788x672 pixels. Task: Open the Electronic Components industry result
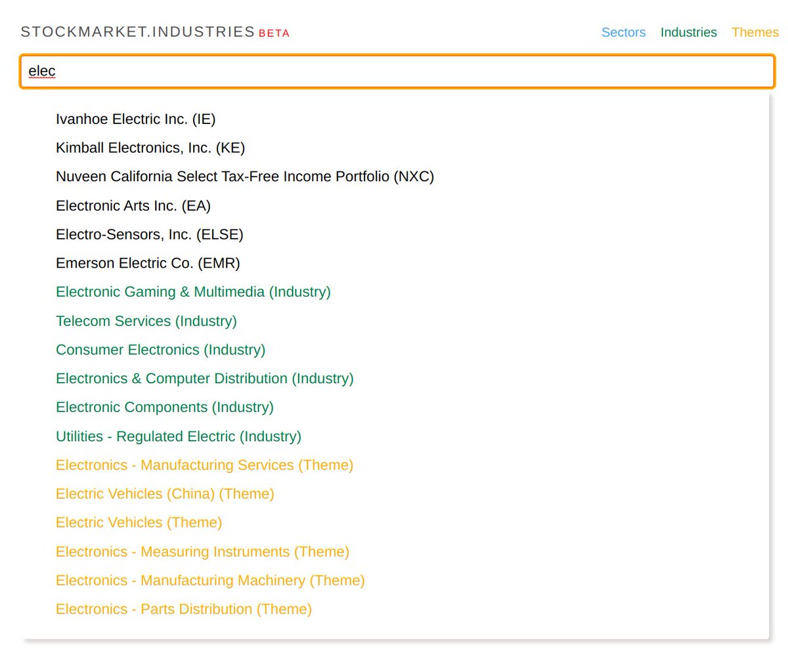164,408
